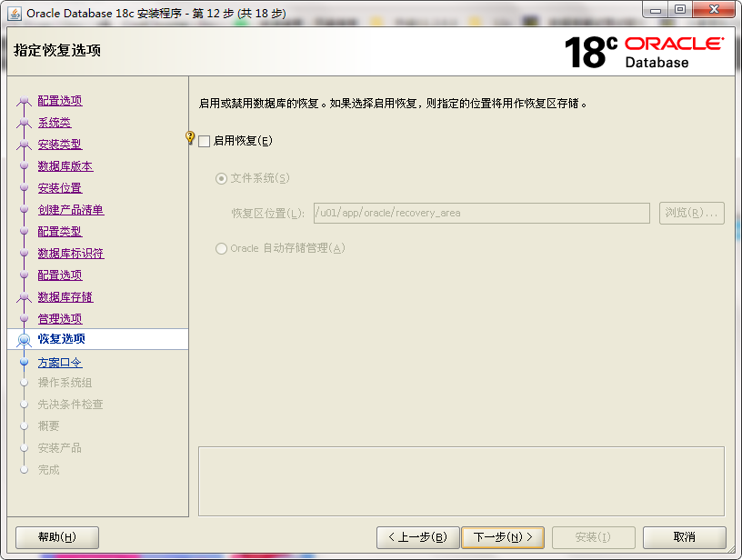Click the step marker icon next to 安装类型
This screenshot has height=560, width=742.
coord(25,145)
